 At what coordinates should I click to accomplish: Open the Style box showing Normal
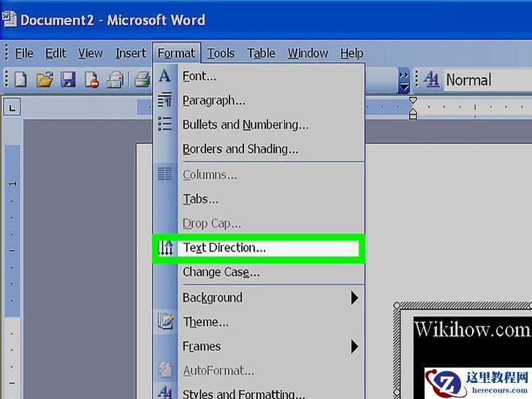pyautogui.click(x=488, y=80)
